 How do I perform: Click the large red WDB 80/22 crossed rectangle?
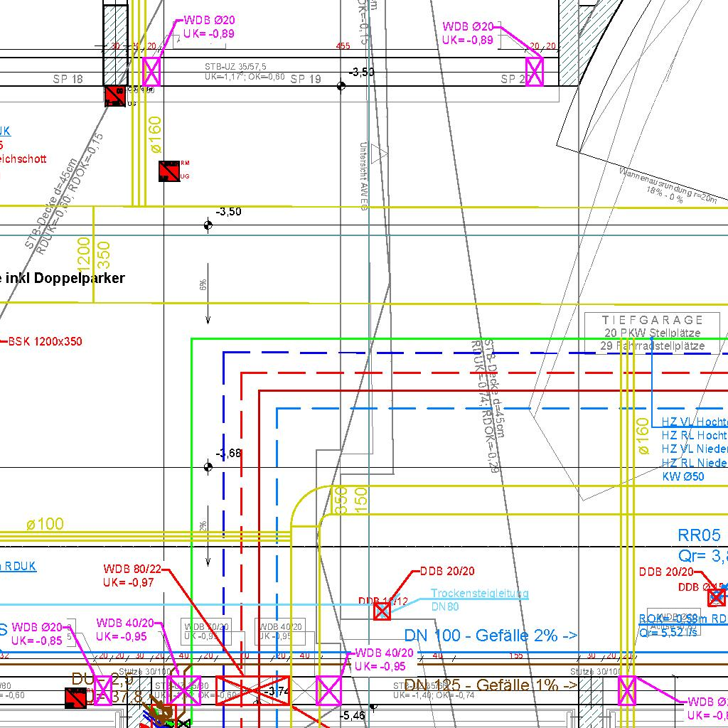click(x=252, y=690)
